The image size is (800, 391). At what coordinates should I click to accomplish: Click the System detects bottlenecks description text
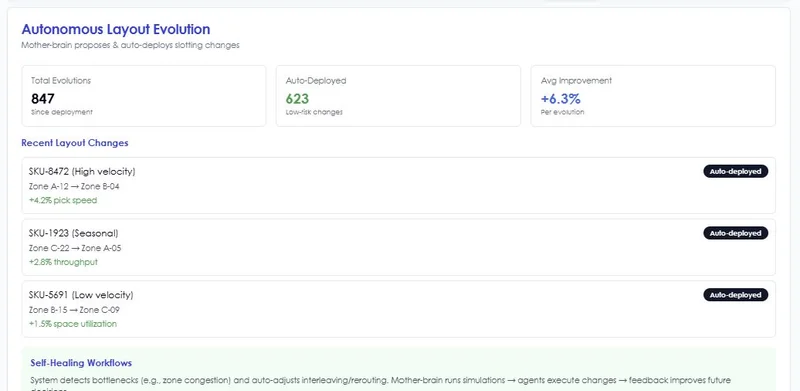point(380,384)
